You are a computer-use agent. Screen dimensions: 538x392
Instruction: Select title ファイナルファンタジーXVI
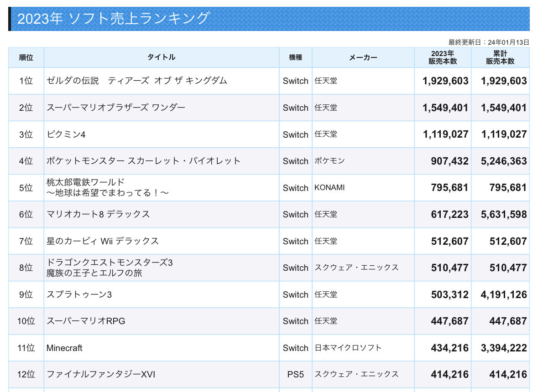pos(101,375)
